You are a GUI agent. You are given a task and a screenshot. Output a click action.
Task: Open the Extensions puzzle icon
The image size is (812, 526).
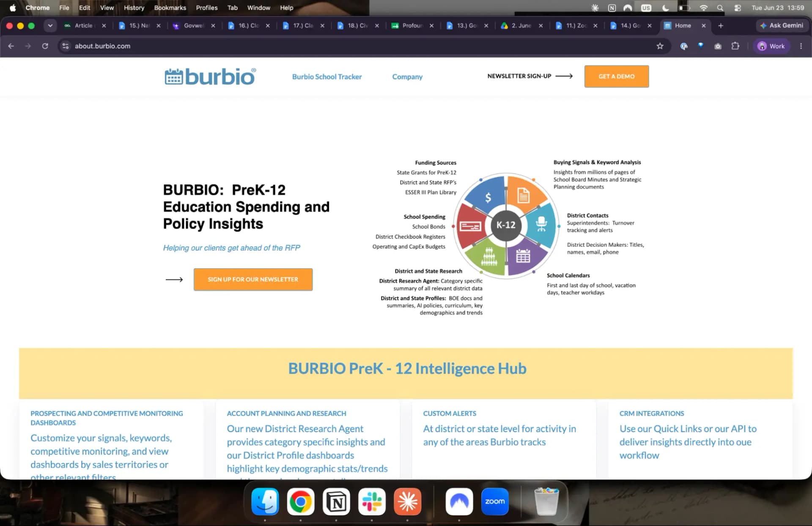(735, 46)
